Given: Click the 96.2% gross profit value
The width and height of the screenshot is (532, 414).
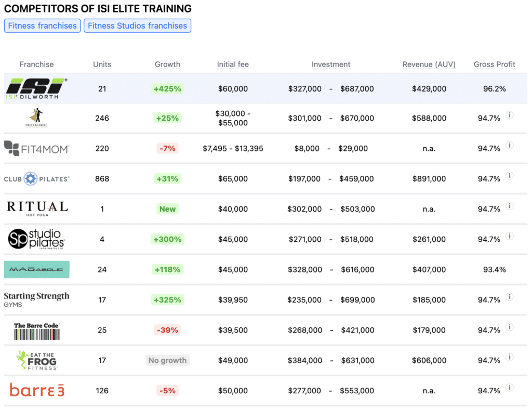Looking at the screenshot, I should [495, 88].
